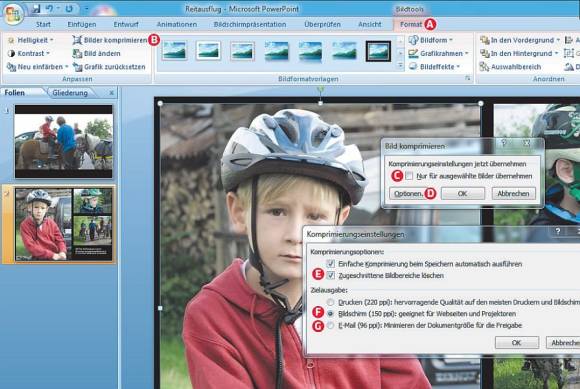This screenshot has width=580, height=389.
Task: Click the Office button logo
Action: click(x=13, y=14)
